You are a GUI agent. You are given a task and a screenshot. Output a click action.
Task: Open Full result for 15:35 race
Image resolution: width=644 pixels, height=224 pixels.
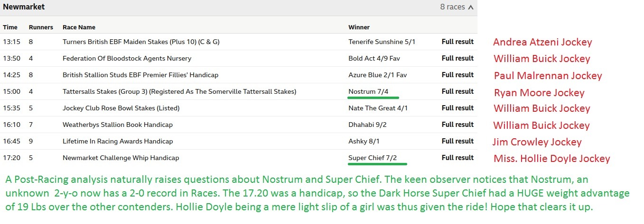[x=457, y=108]
